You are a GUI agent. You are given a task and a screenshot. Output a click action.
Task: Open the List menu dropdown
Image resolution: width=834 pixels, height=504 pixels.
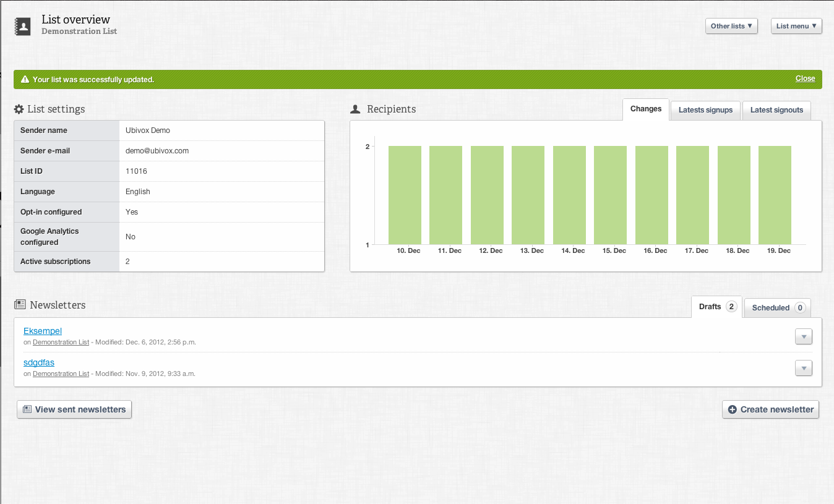click(796, 26)
